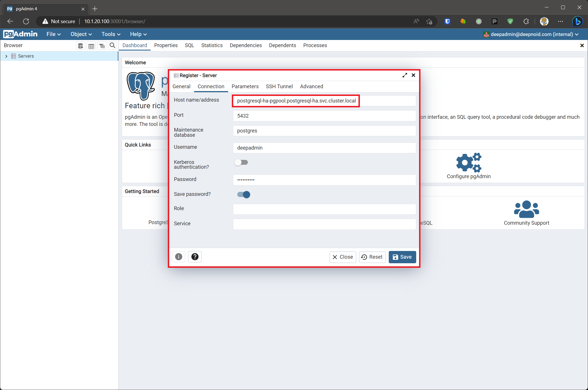
Task: Click the View Data table icon in Browser panel
Action: click(x=91, y=46)
